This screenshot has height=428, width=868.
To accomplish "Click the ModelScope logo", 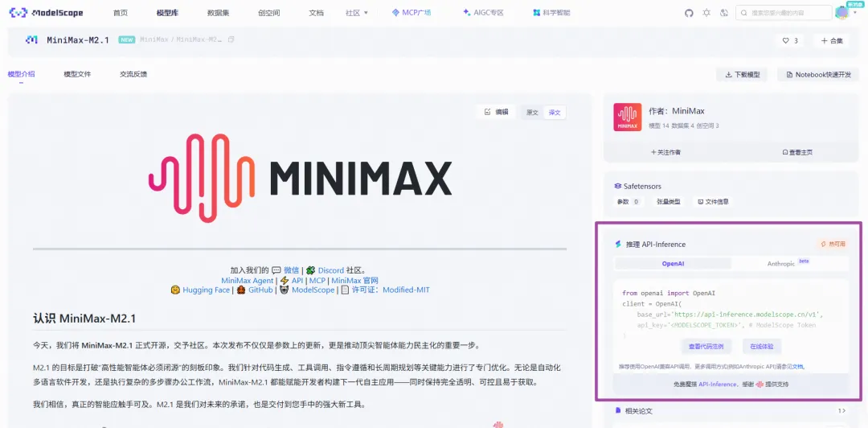I will point(46,12).
